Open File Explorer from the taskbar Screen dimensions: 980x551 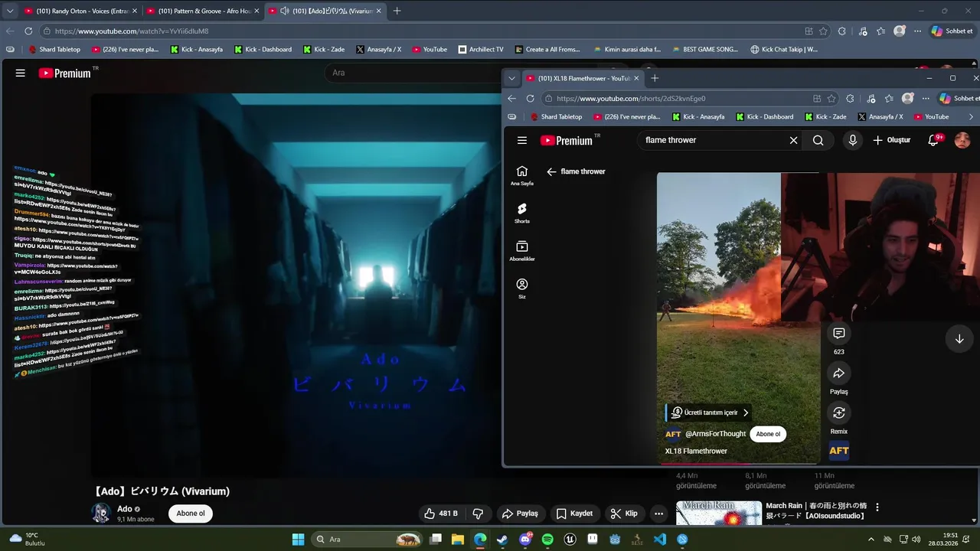[x=457, y=540]
